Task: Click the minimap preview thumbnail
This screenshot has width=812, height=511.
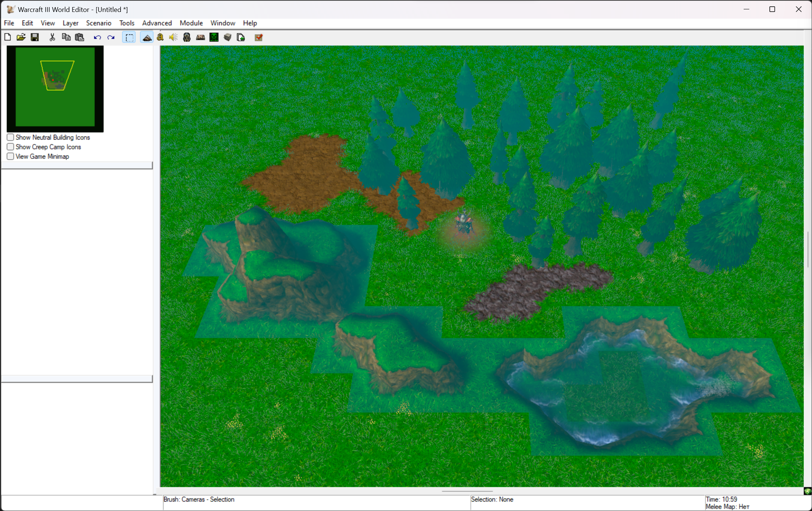Action: [x=55, y=89]
